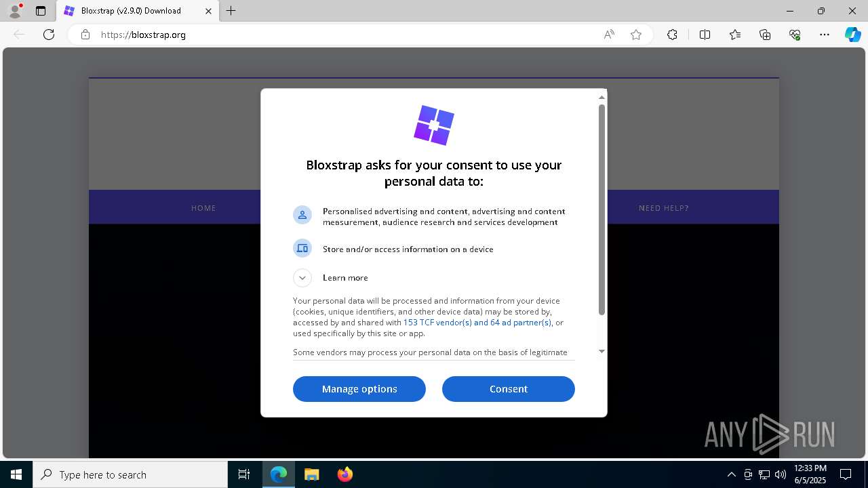Open the tab actions menu icon
This screenshot has height=488, width=868.
click(41, 11)
